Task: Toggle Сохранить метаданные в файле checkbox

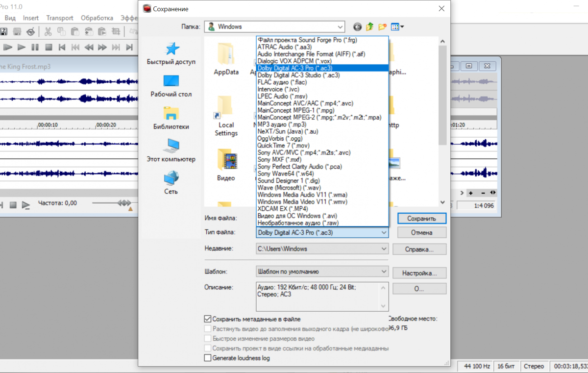Action: 208,319
